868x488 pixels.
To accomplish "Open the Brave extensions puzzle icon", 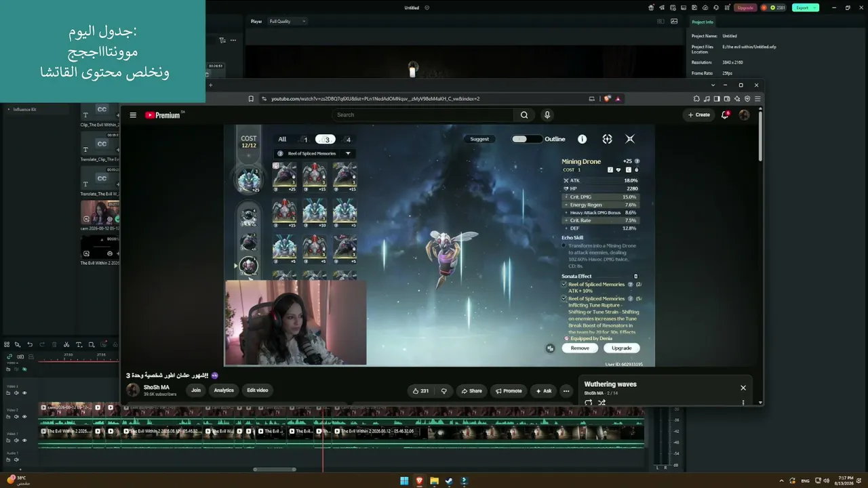I will click(x=696, y=98).
